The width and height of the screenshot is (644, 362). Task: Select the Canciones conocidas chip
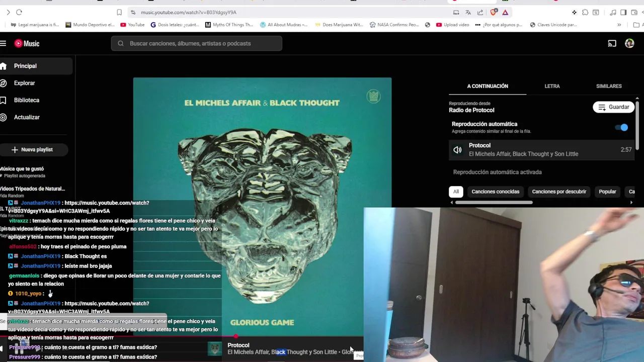[496, 192]
